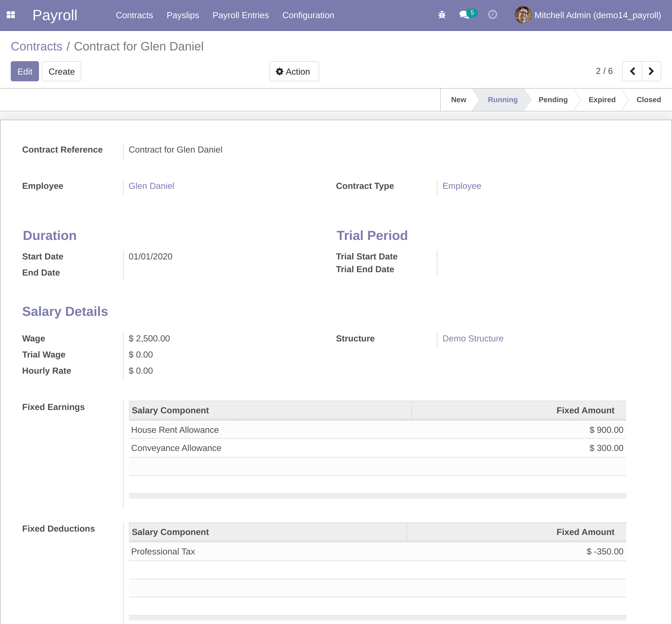Image resolution: width=672 pixels, height=624 pixels.
Task: Click the Edit button
Action: click(x=24, y=71)
